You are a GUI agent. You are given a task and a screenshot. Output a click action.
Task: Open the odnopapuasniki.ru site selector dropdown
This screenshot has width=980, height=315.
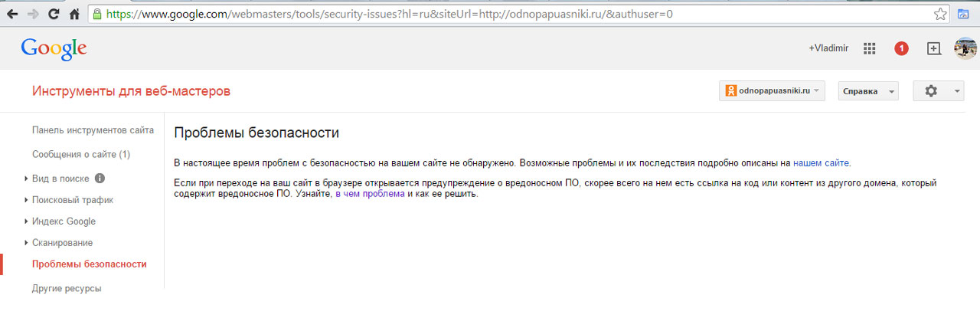click(x=772, y=90)
